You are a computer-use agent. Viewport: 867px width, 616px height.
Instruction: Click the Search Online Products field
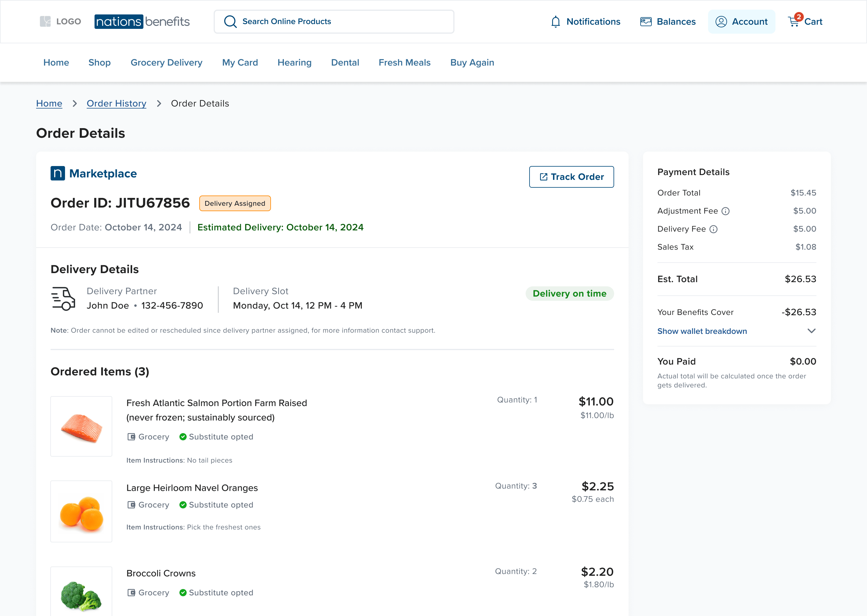(x=334, y=21)
